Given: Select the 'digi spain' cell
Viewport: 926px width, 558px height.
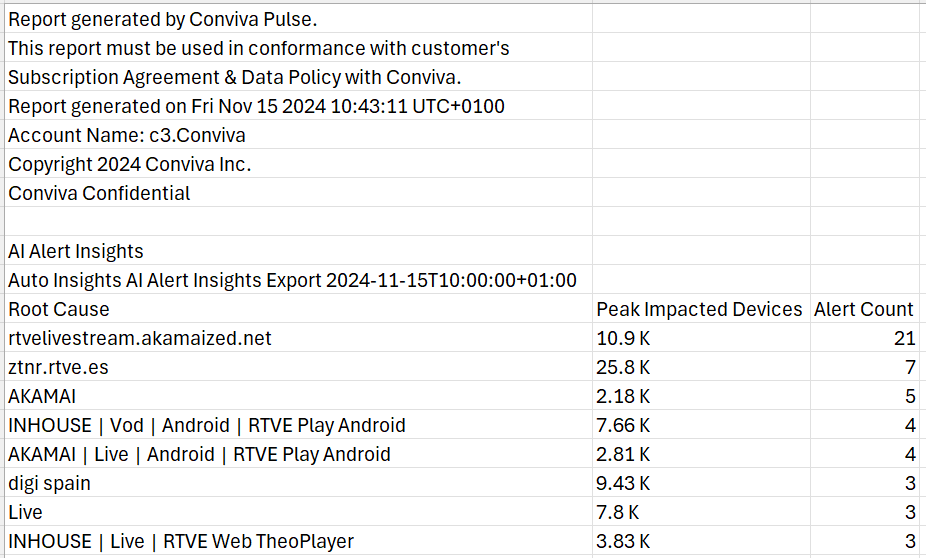Looking at the screenshot, I should tap(49, 483).
